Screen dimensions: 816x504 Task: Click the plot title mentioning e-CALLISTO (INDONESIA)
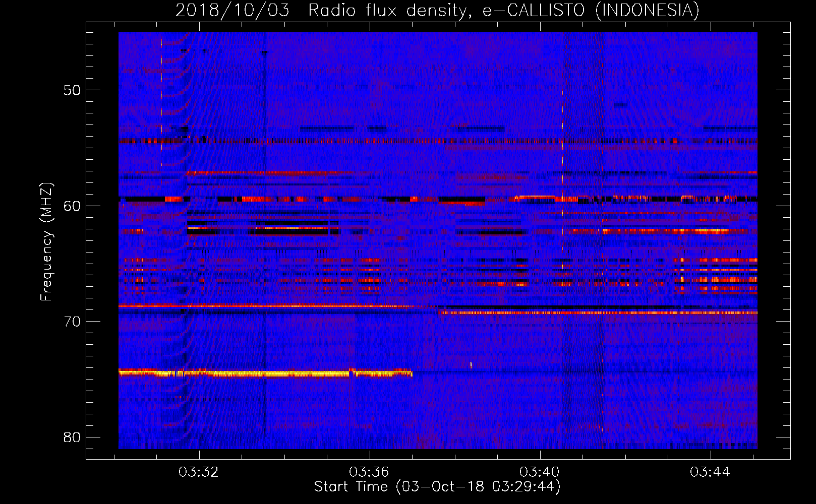click(x=437, y=11)
